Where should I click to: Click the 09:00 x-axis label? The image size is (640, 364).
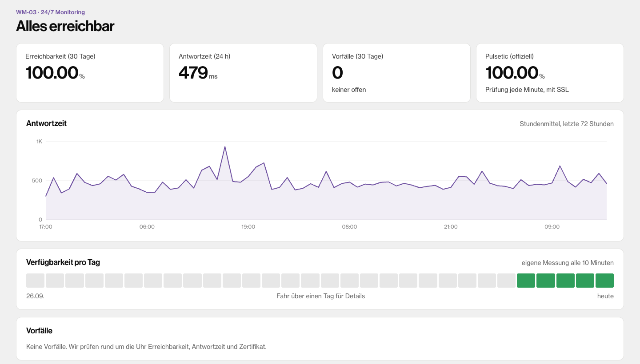click(x=552, y=227)
